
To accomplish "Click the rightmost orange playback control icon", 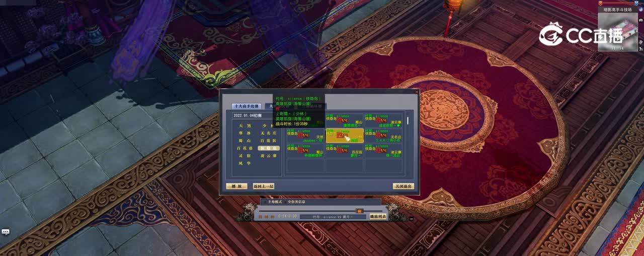I will (x=272, y=217).
